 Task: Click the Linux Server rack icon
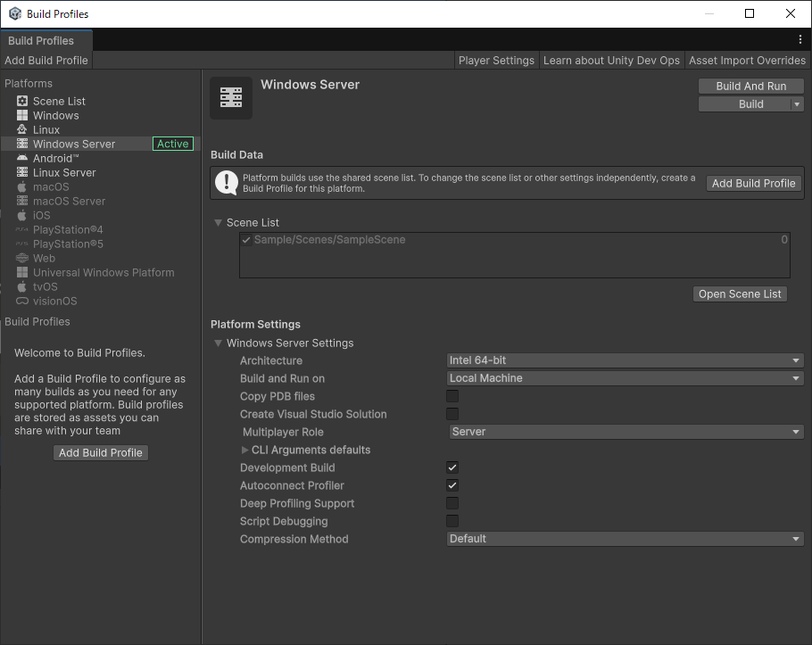point(22,172)
